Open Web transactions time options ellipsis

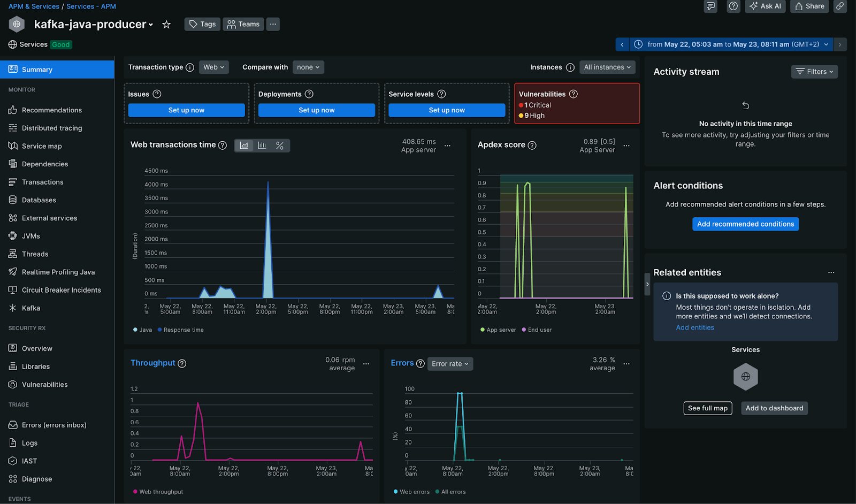448,146
